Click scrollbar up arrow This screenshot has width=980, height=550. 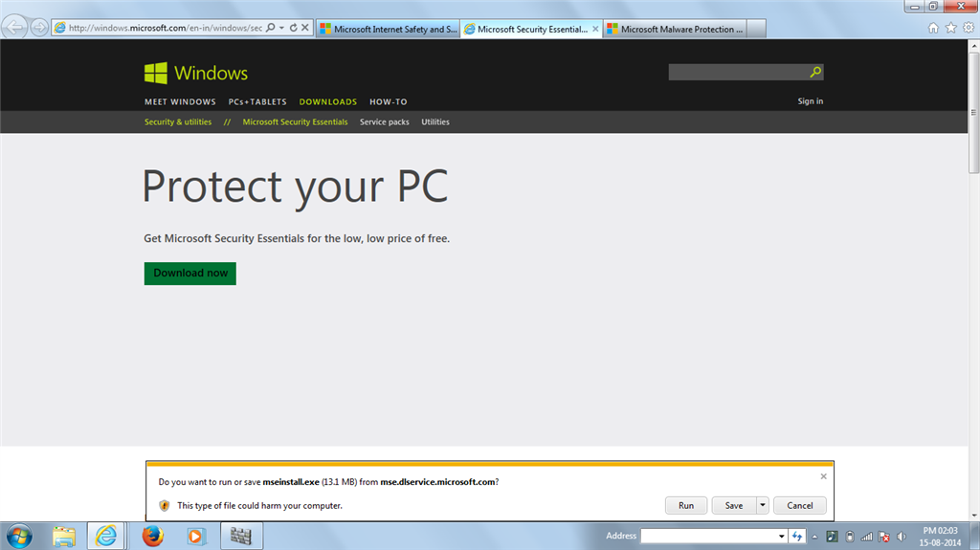point(973,46)
